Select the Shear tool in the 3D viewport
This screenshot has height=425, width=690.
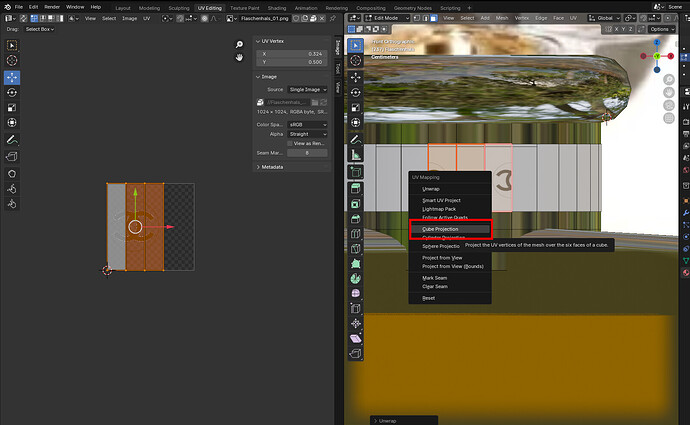[356, 338]
